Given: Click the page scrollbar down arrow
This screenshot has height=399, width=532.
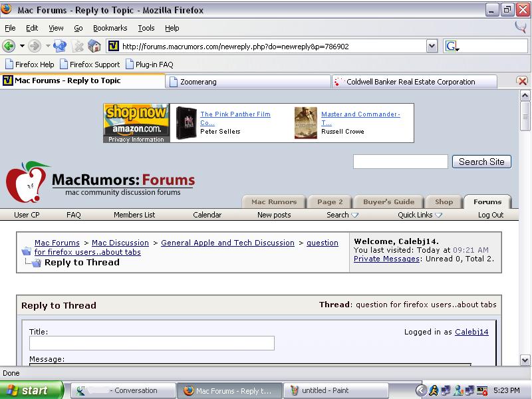Looking at the screenshot, I should tap(525, 360).
